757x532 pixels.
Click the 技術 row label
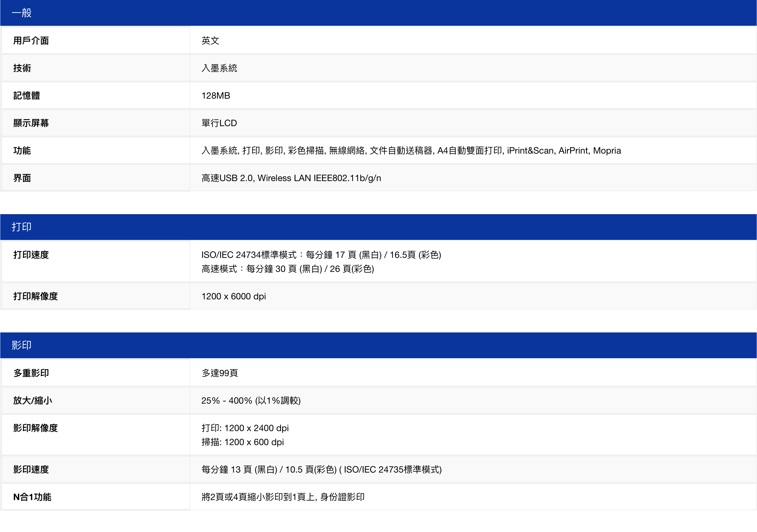(x=22, y=68)
